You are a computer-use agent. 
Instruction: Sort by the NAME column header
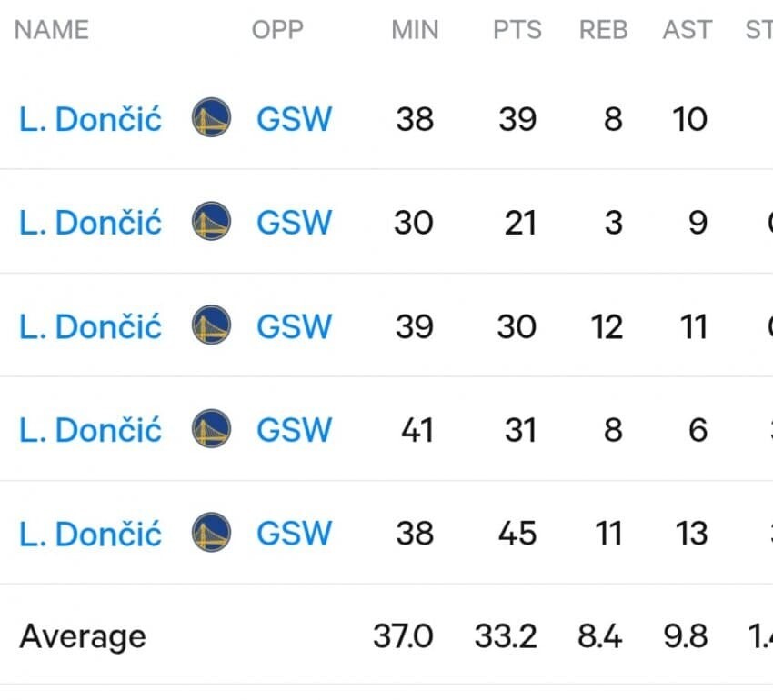(51, 30)
